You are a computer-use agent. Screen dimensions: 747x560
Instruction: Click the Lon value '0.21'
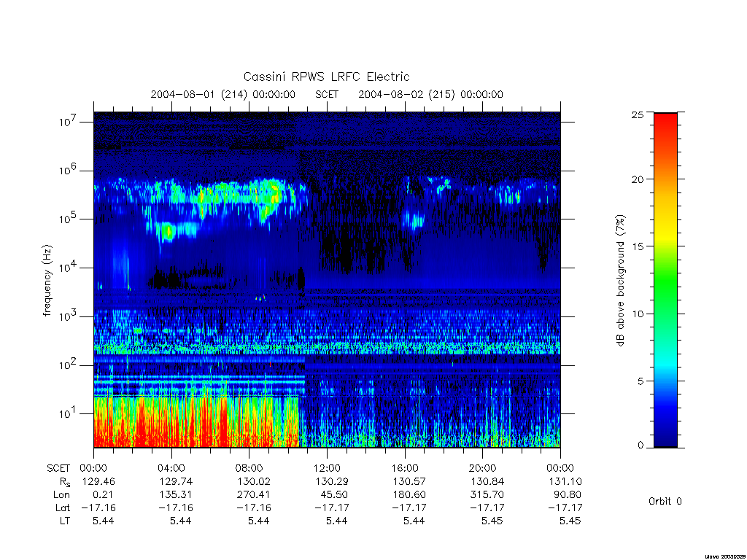coord(104,495)
